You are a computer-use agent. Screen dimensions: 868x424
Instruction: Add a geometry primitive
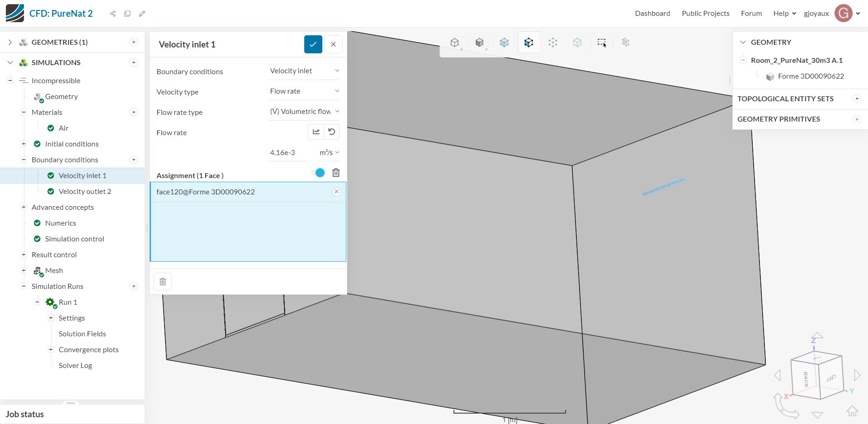[857, 119]
